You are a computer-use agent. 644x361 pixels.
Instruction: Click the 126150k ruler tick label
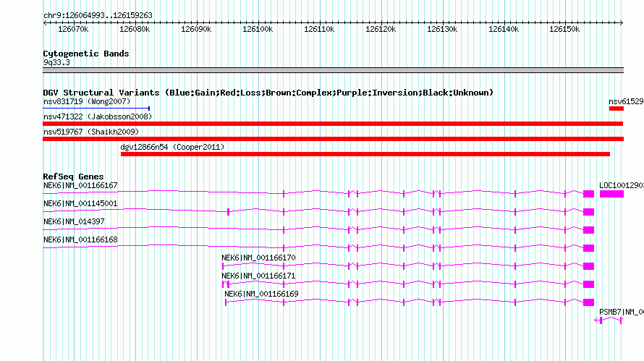(x=564, y=29)
